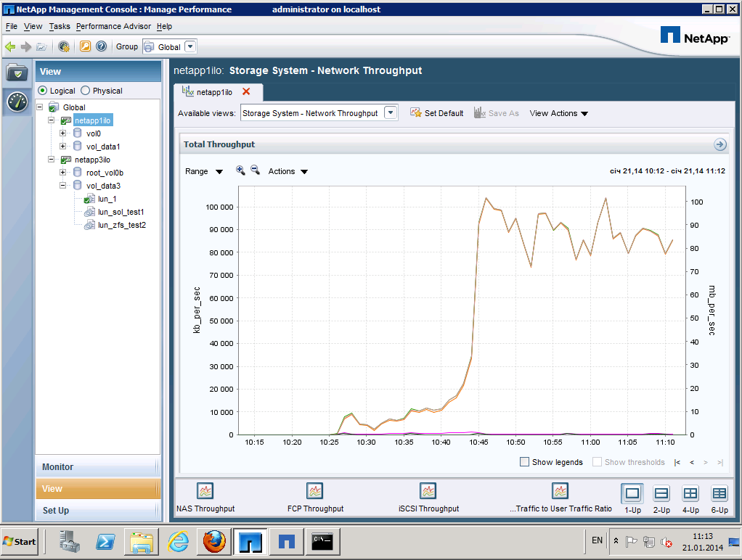Click the green Back arrow icon
The width and height of the screenshot is (742, 560).
click(x=10, y=46)
